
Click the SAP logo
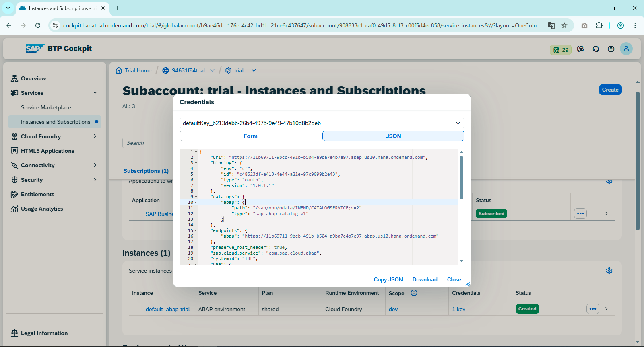(35, 49)
